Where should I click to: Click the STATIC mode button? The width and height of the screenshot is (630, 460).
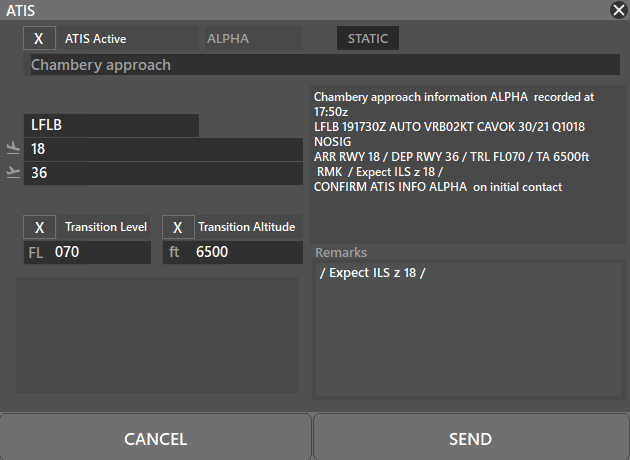368,38
